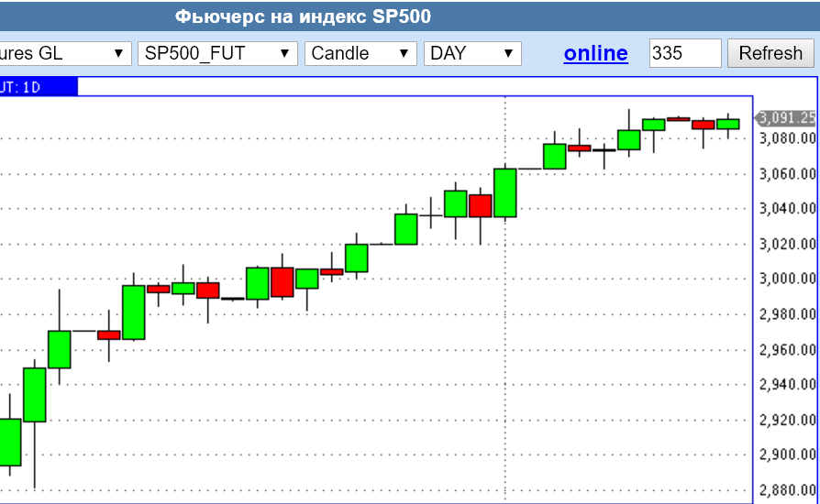This screenshot has width=820, height=504.
Task: Select the blue '1D' chart label tab
Action: pos(37,87)
